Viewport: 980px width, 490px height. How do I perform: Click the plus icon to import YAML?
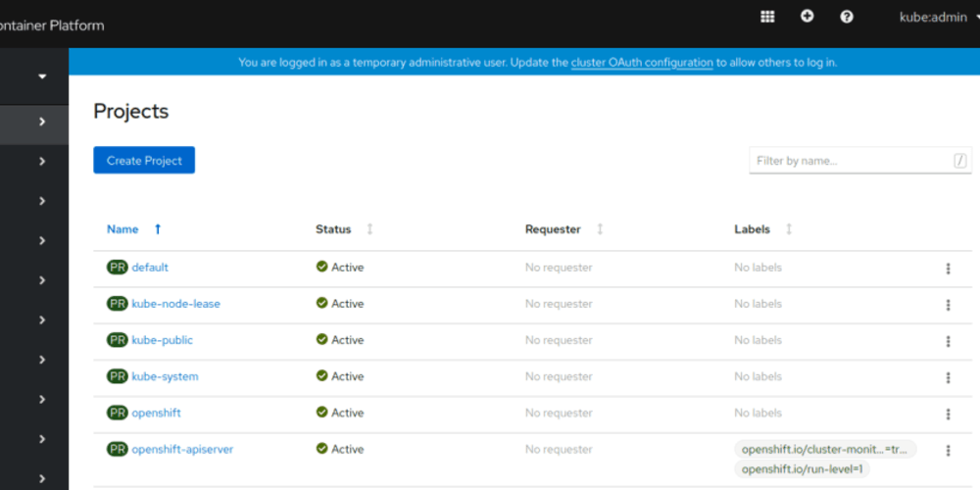tap(807, 17)
